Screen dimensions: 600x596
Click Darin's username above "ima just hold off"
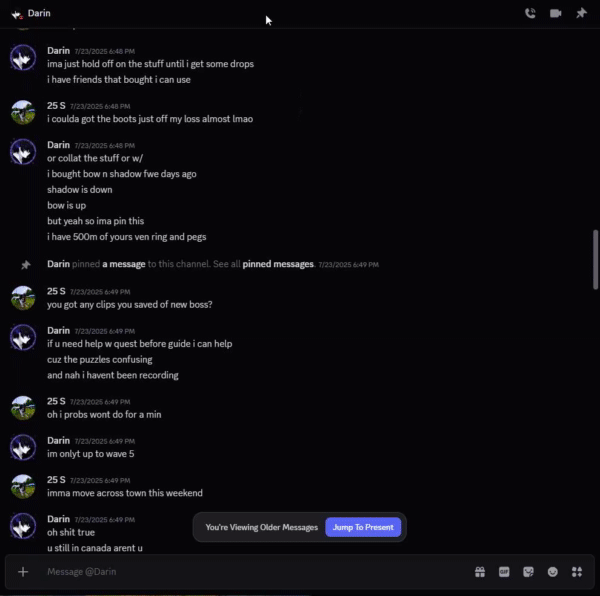(x=58, y=50)
